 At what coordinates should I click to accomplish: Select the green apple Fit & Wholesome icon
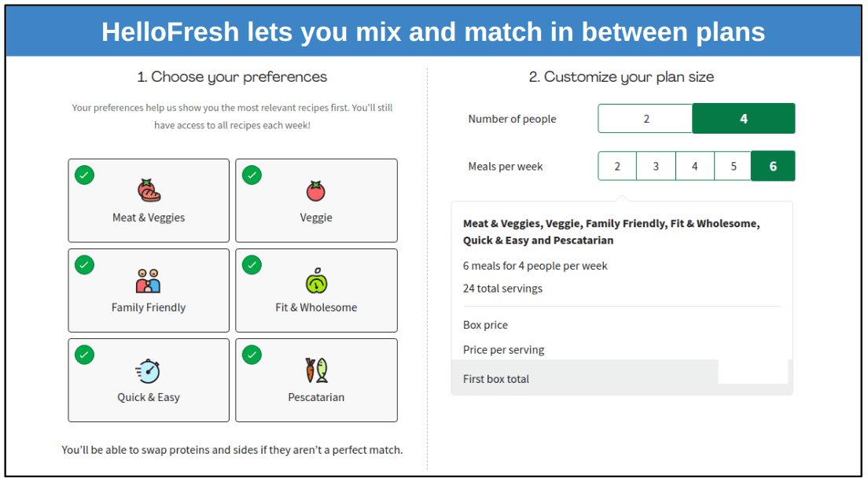point(316,281)
